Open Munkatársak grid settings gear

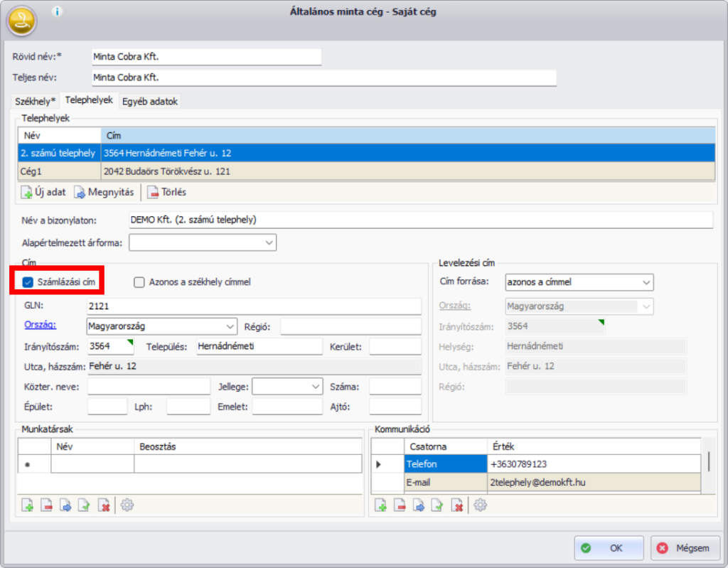point(127,505)
